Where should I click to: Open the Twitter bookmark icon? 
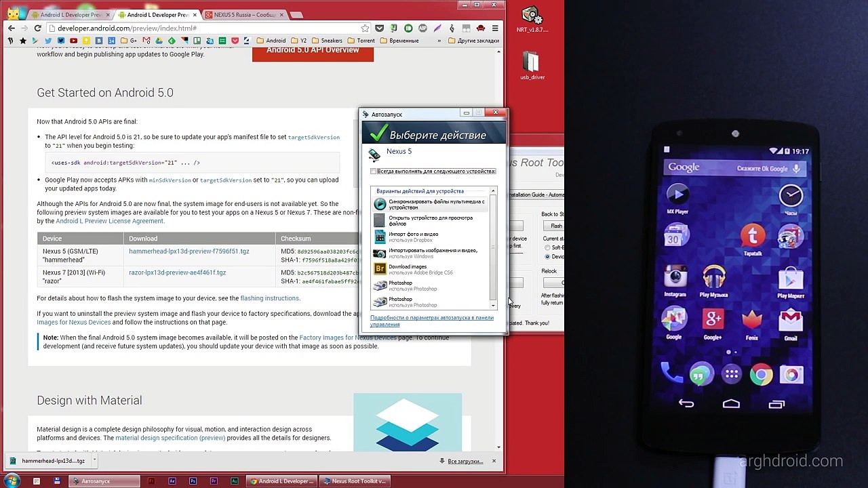click(48, 41)
